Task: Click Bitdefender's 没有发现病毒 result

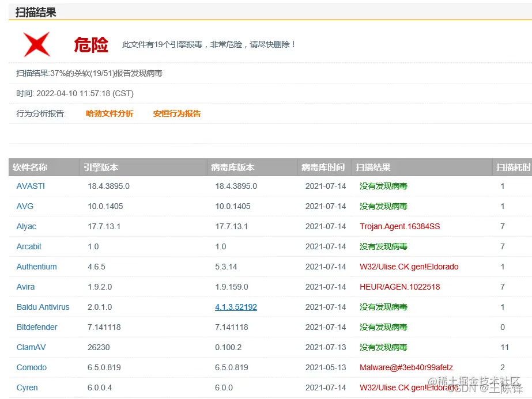Action: pyautogui.click(x=383, y=327)
